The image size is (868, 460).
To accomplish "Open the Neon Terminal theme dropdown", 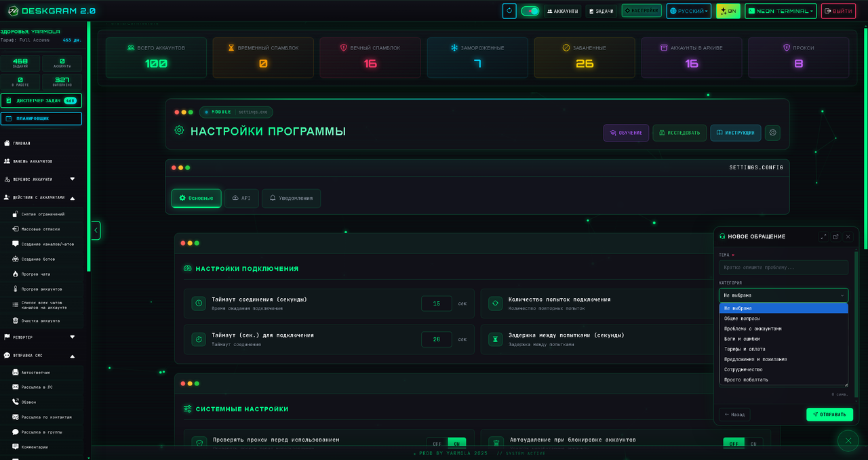I will (x=780, y=11).
